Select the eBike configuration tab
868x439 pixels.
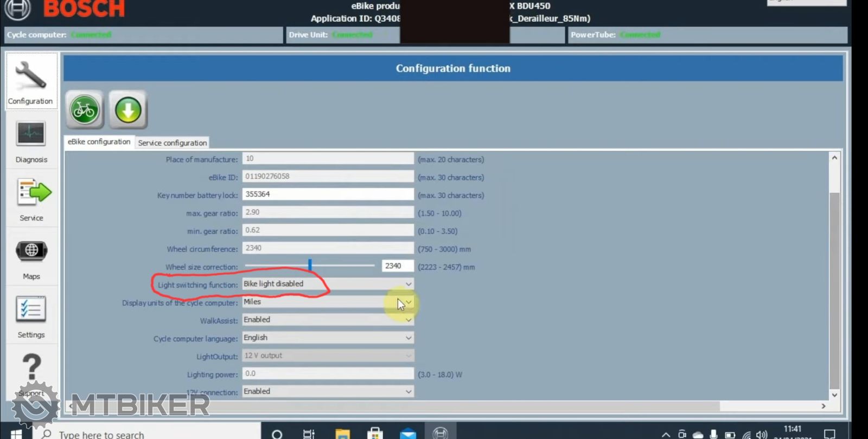pos(99,141)
